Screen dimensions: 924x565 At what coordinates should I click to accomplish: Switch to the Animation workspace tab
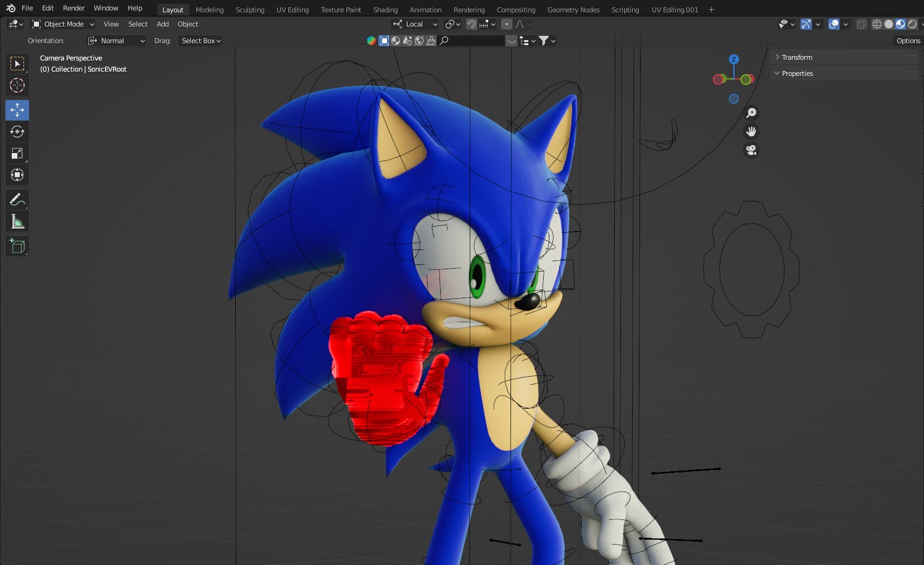(425, 10)
